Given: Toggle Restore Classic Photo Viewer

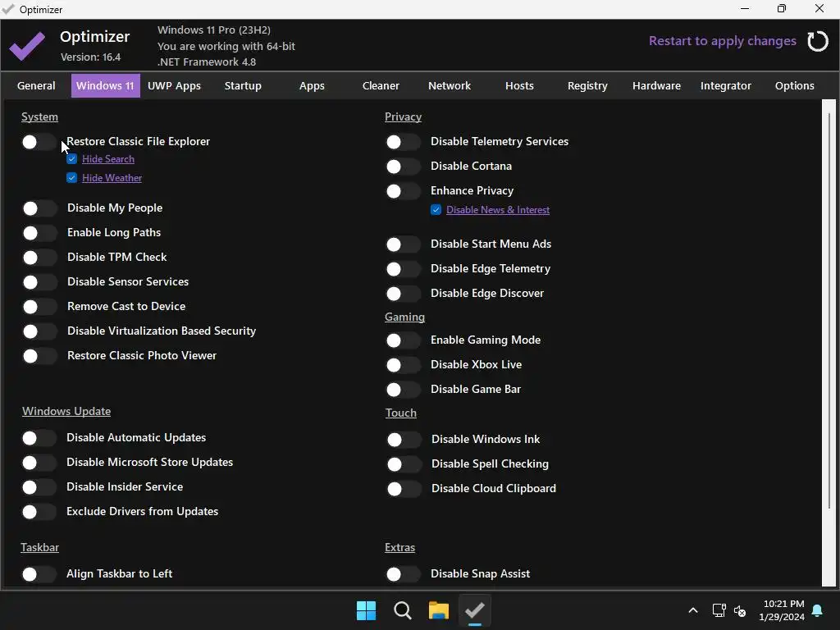Looking at the screenshot, I should (39, 356).
